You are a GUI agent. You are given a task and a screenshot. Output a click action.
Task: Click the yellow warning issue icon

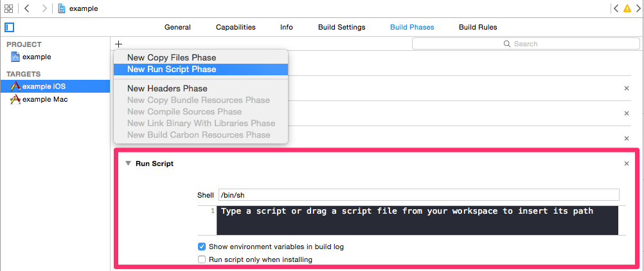(x=627, y=8)
